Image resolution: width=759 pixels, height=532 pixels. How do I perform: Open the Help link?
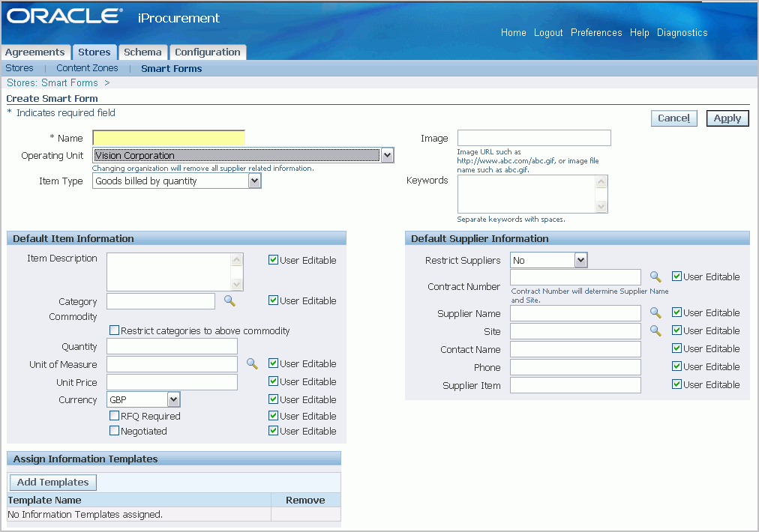pyautogui.click(x=640, y=32)
